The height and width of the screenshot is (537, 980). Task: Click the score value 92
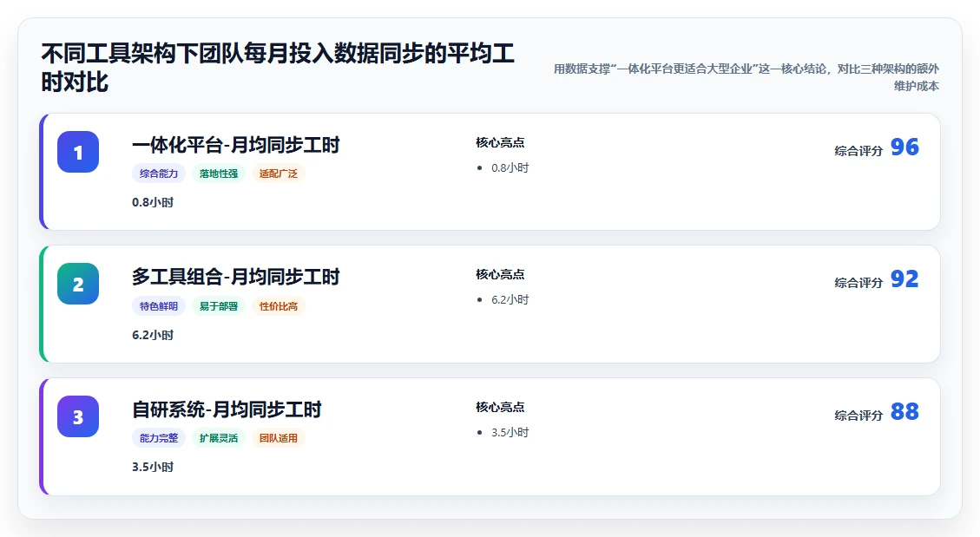pos(904,279)
